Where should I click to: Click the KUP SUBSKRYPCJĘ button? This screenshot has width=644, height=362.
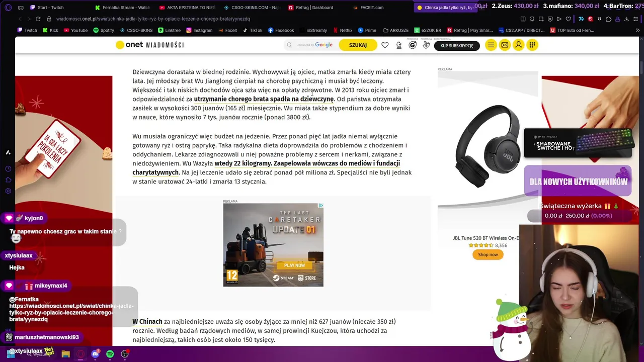point(457,45)
